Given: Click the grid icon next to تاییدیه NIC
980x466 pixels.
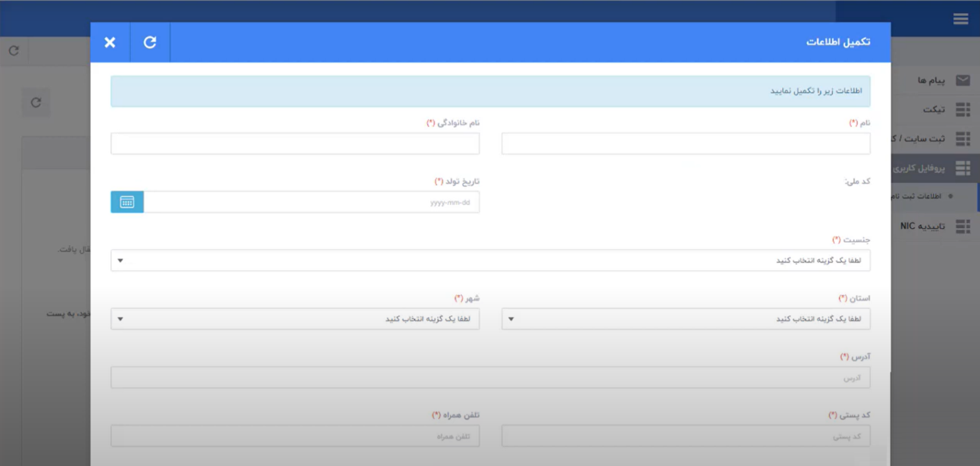Looking at the screenshot, I should pos(962,226).
